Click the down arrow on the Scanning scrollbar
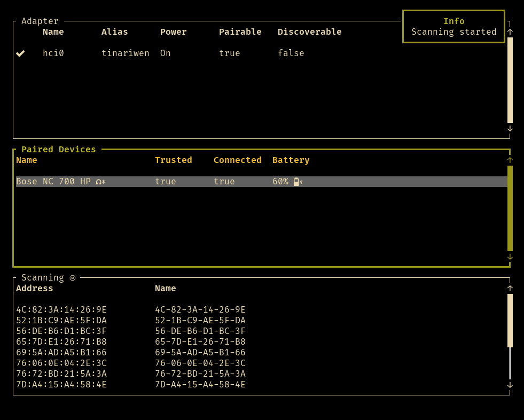 [x=510, y=384]
